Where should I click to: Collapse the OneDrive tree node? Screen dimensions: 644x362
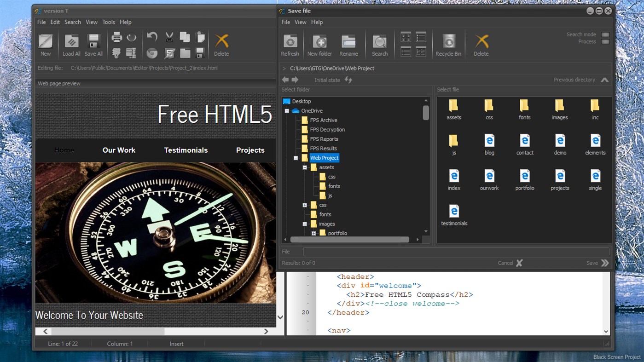287,111
